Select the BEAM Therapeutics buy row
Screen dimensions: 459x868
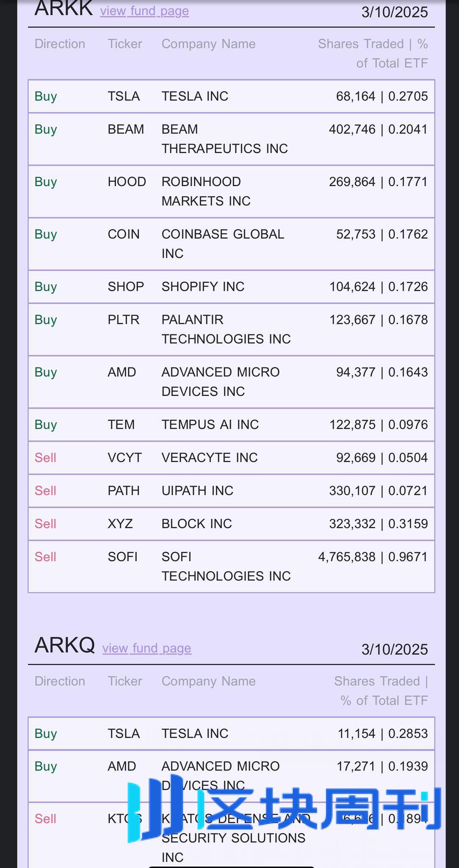tap(231, 139)
